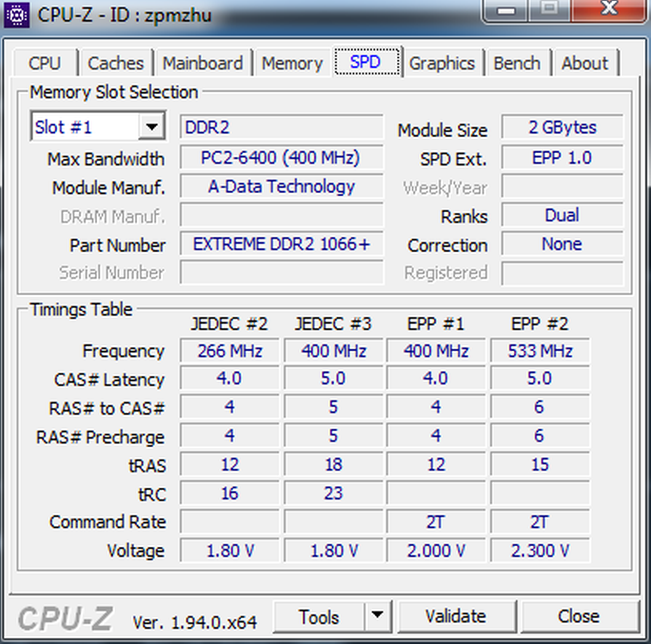Click the 2.300 V voltage cell
The image size is (651, 644).
tap(540, 550)
